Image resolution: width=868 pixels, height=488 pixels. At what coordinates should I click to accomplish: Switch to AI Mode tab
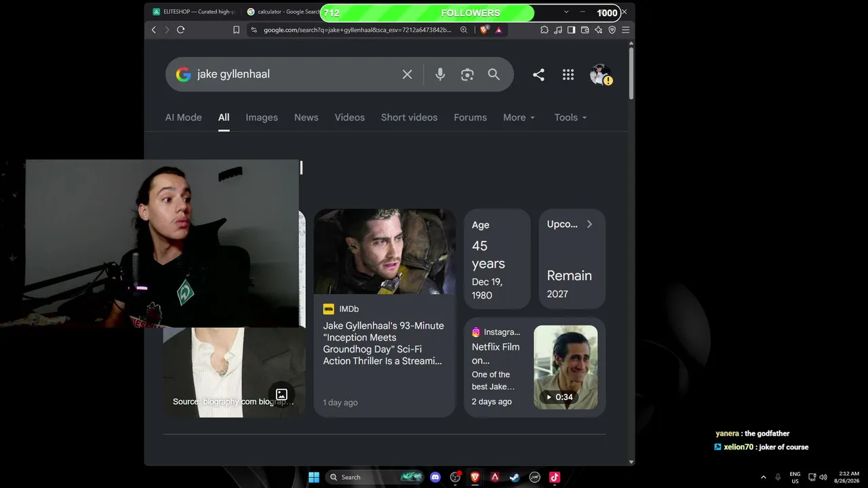coord(184,117)
